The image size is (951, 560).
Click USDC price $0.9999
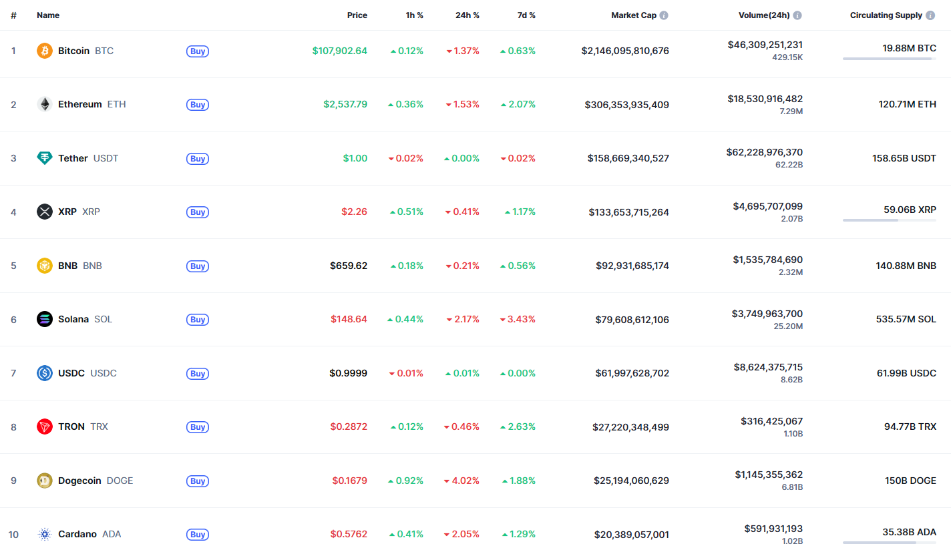349,373
